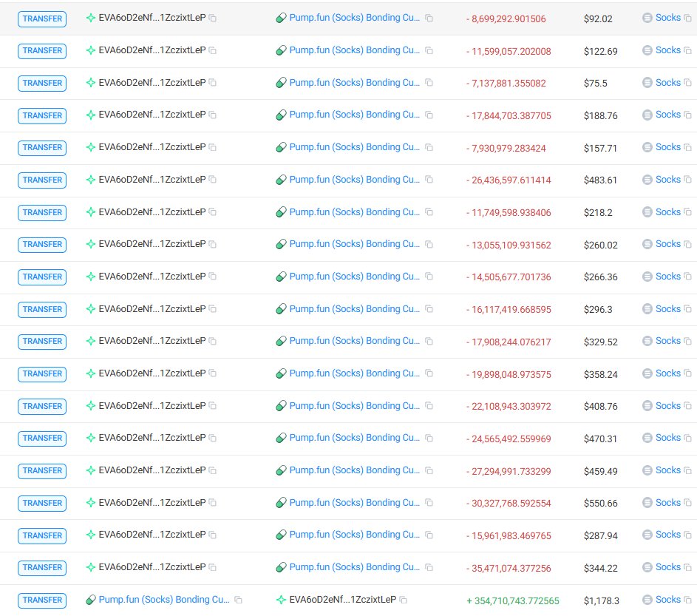This screenshot has width=697, height=616.
Task: Select amount -14,505,677.701736
Action: point(509,277)
